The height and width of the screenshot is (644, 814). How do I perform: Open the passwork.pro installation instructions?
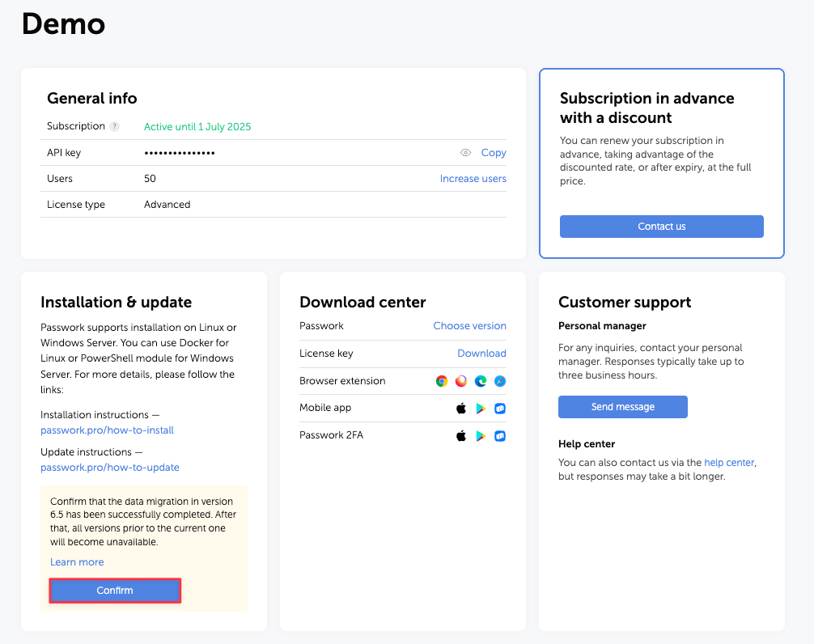tap(107, 430)
